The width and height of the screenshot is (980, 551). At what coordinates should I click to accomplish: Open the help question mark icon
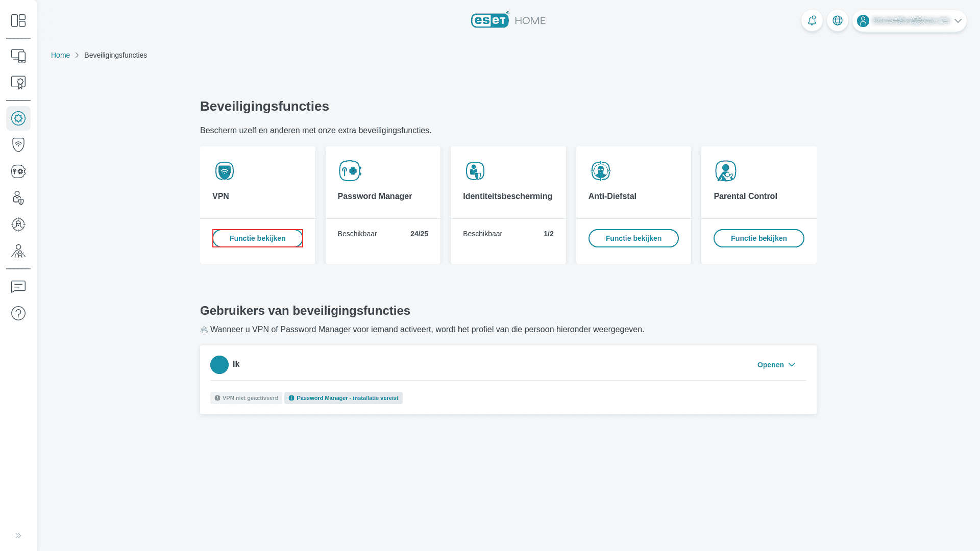coord(18,313)
